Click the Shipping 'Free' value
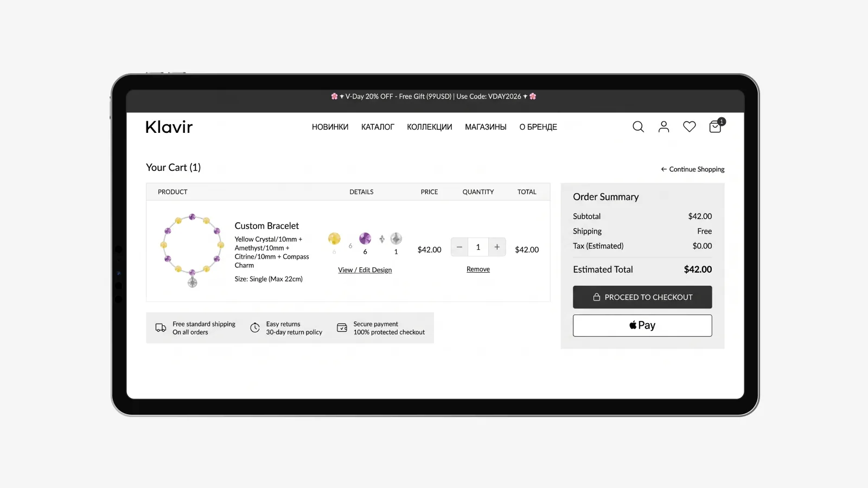This screenshot has width=868, height=488. tap(704, 232)
